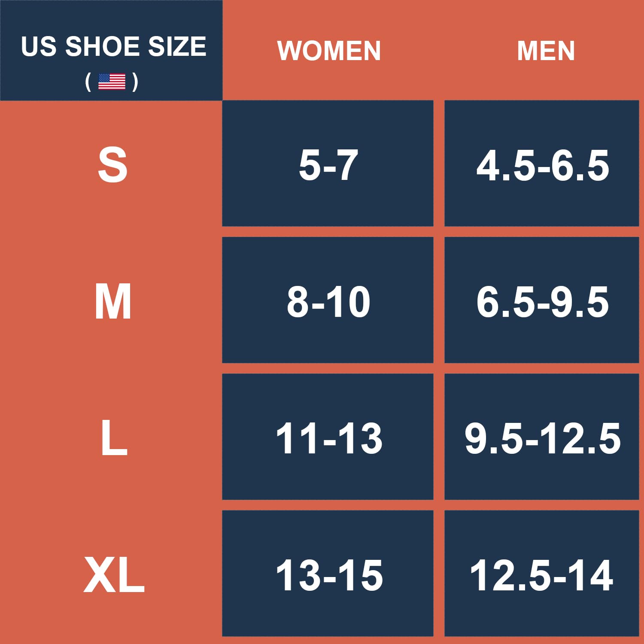Screen dimensions: 644x644
Task: Pick the women's 11-13 size cell
Action: point(329,438)
